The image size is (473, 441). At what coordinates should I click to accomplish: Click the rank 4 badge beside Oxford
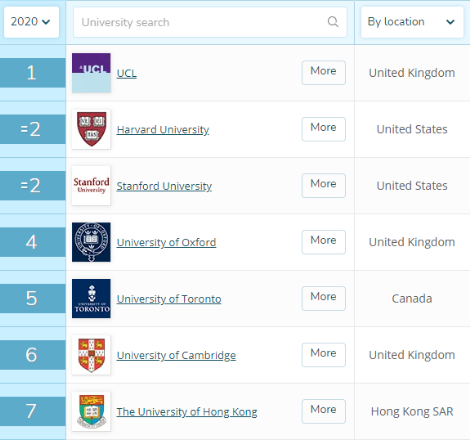pos(32,242)
